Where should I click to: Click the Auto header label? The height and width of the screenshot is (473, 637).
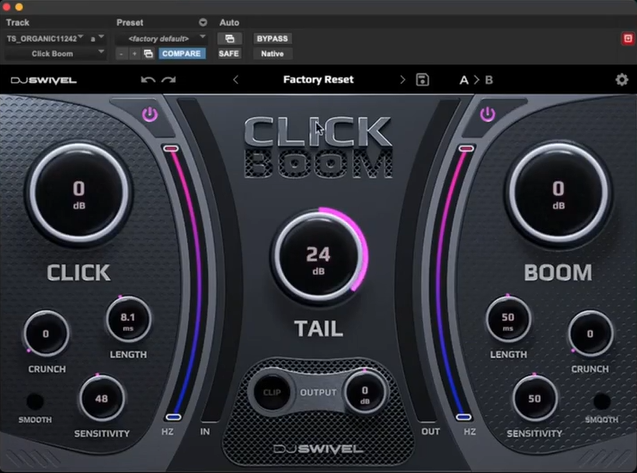229,22
